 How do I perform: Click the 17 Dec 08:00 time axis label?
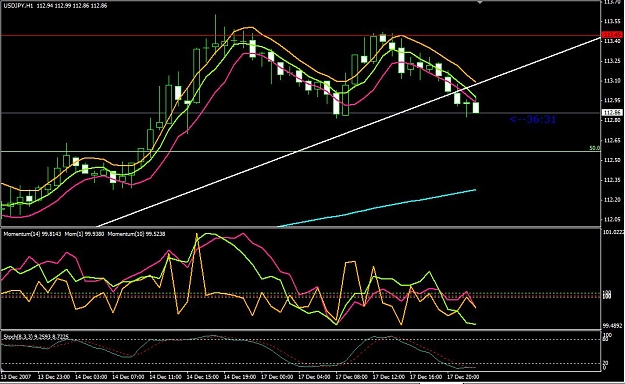coord(351,377)
